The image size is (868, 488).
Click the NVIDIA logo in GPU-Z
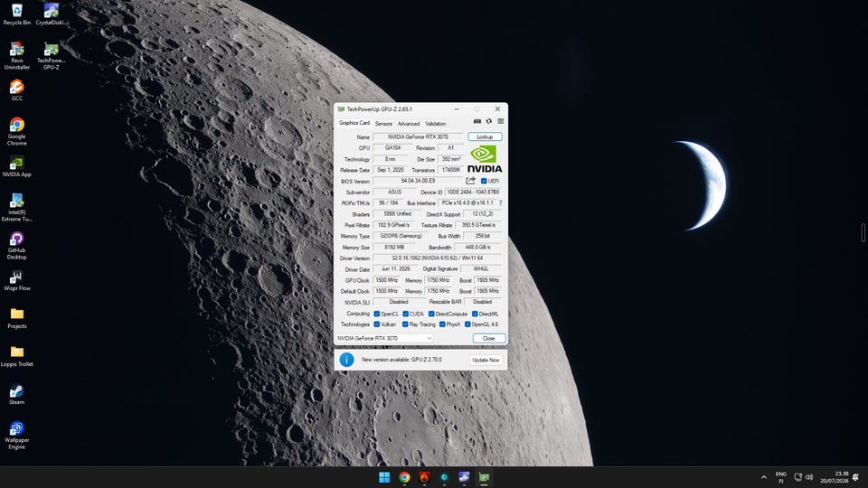coord(485,159)
